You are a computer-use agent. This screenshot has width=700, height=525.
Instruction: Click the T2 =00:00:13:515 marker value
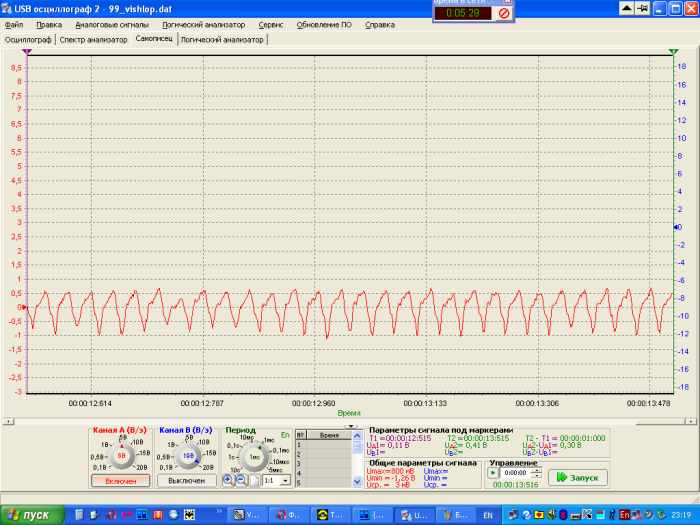(478, 438)
